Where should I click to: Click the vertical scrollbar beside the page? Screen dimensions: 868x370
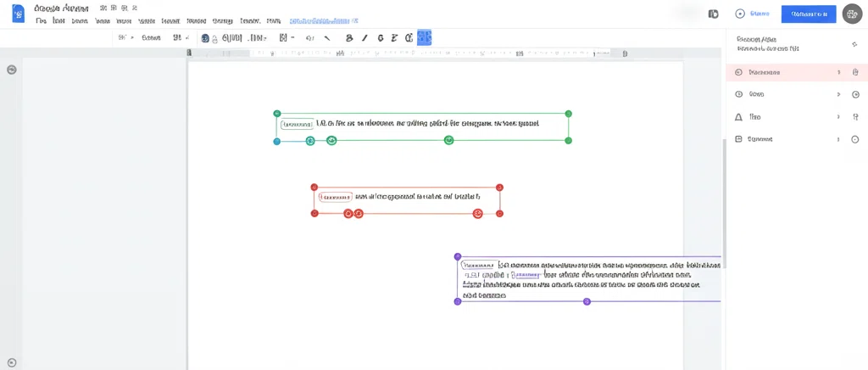[723, 203]
